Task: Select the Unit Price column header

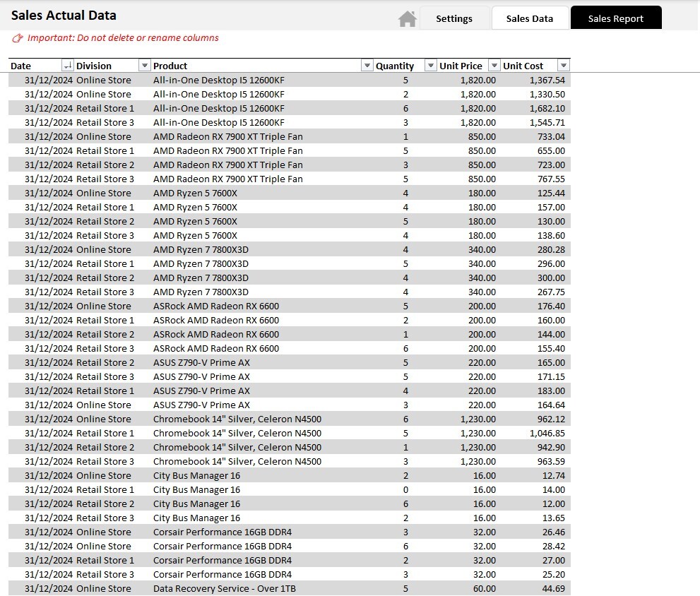Action: click(x=461, y=66)
